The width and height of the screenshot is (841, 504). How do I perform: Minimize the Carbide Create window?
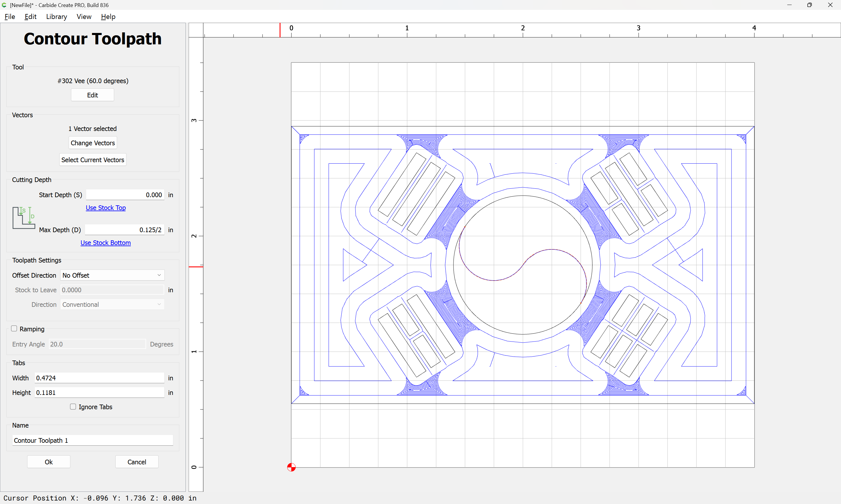pos(789,5)
